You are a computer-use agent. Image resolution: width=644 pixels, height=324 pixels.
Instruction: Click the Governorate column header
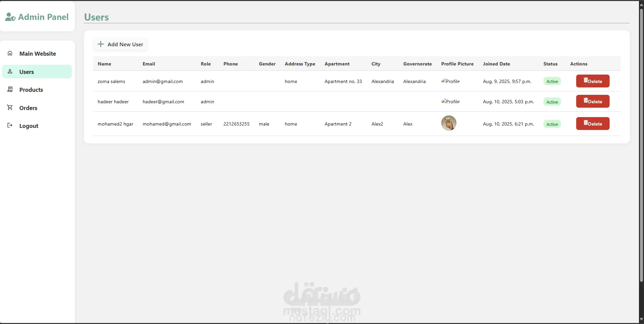[418, 64]
